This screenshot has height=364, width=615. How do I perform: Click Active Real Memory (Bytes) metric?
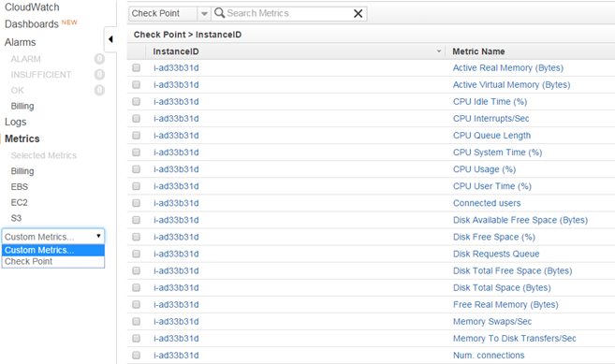[x=508, y=68]
